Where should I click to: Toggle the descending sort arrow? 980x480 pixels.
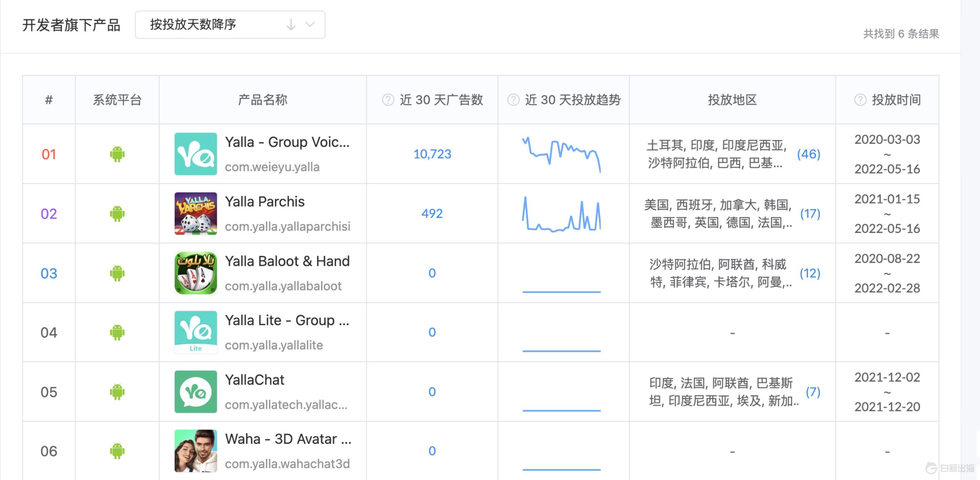pyautogui.click(x=291, y=25)
